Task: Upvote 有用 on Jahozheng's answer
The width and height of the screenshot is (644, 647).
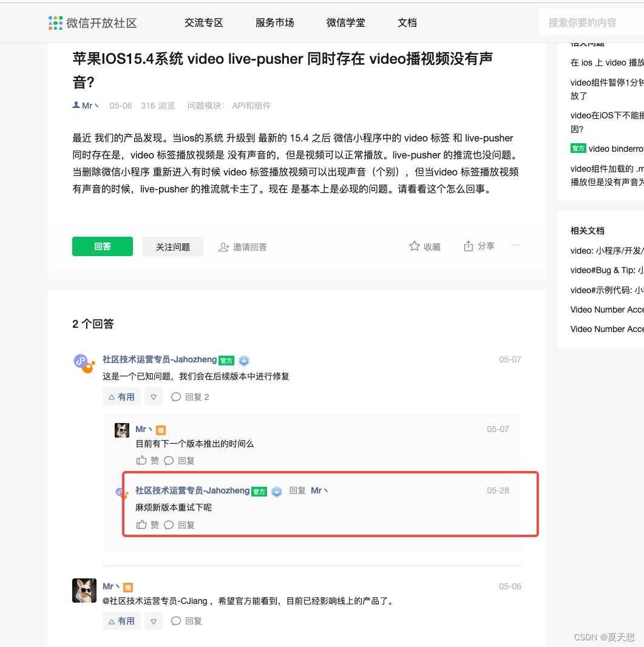Action: point(122,397)
